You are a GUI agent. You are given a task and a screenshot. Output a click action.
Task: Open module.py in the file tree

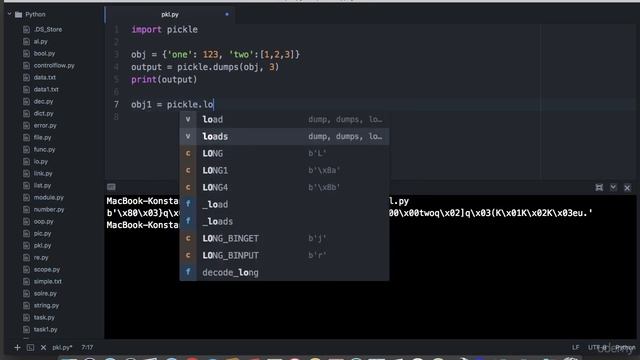49,198
